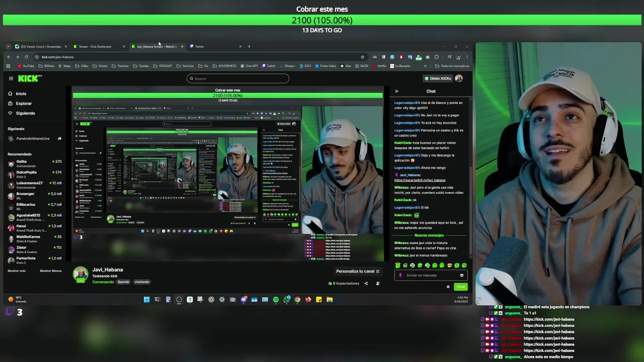Open recommended channel Zlatar
The width and height of the screenshot is (644, 362).
pyautogui.click(x=34, y=249)
